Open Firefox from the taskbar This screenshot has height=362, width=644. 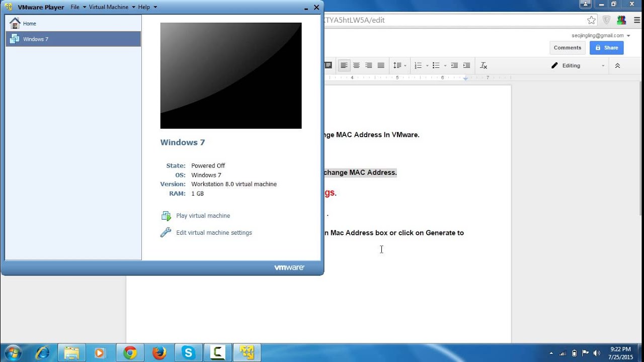click(159, 353)
